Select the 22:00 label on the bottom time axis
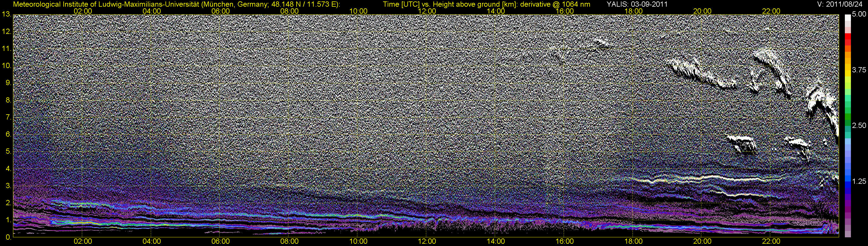This screenshot has width=868, height=246. (771, 241)
